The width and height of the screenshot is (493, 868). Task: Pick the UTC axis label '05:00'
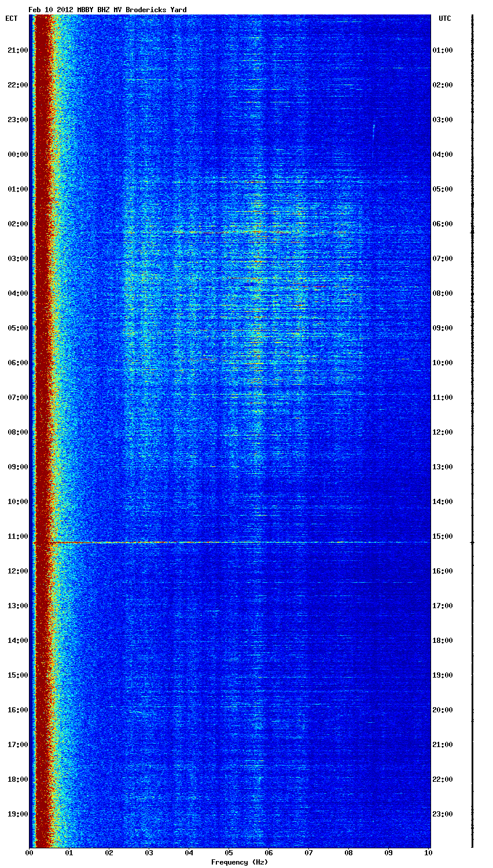tap(443, 189)
